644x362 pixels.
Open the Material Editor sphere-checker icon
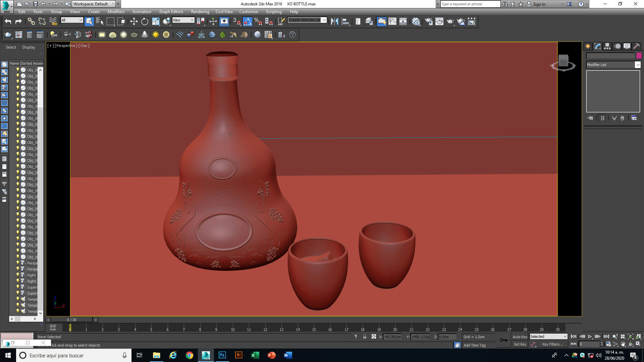point(416,21)
